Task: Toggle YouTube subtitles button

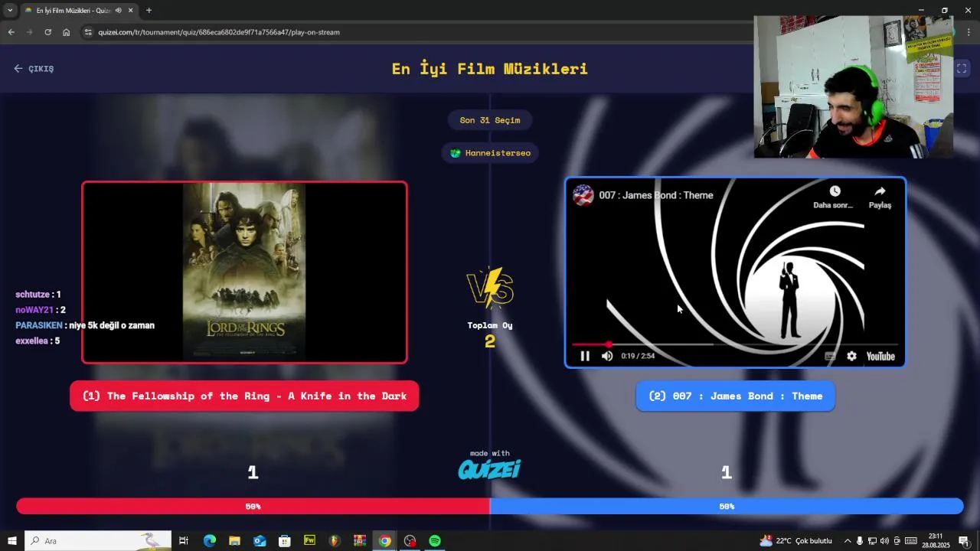Action: point(830,356)
